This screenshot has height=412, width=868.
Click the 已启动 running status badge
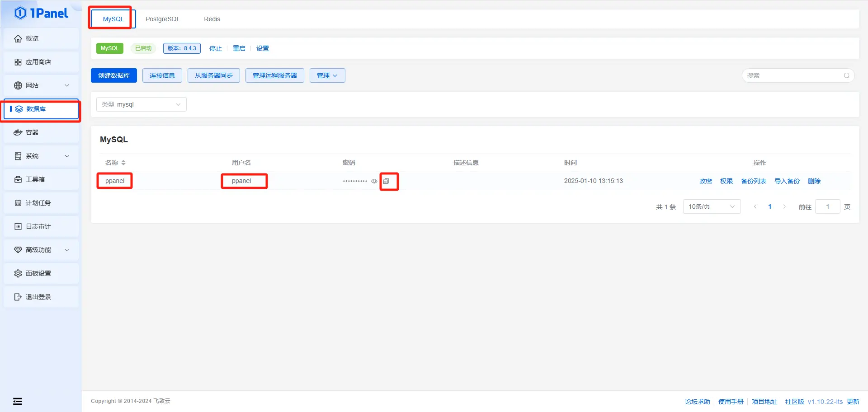[x=143, y=48]
